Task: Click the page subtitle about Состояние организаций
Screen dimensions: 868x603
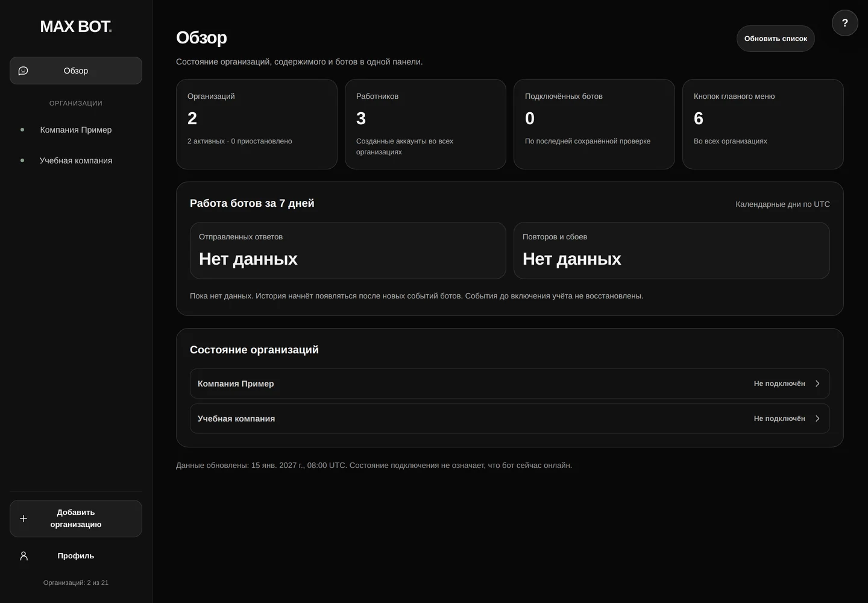Action: [x=300, y=62]
